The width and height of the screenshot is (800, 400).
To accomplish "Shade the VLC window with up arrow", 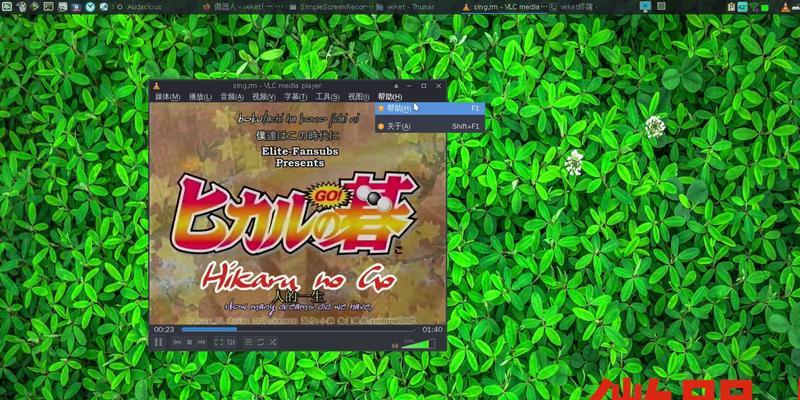I will click(x=396, y=86).
